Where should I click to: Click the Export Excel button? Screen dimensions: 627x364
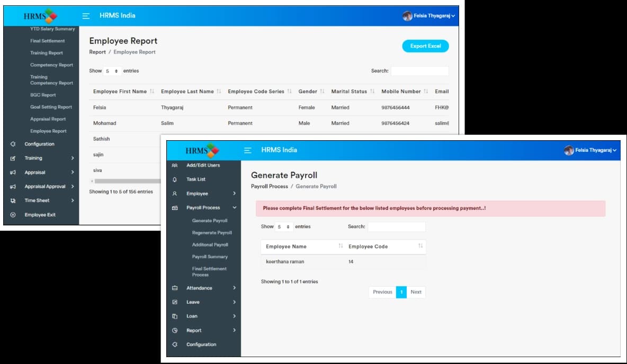tap(425, 46)
